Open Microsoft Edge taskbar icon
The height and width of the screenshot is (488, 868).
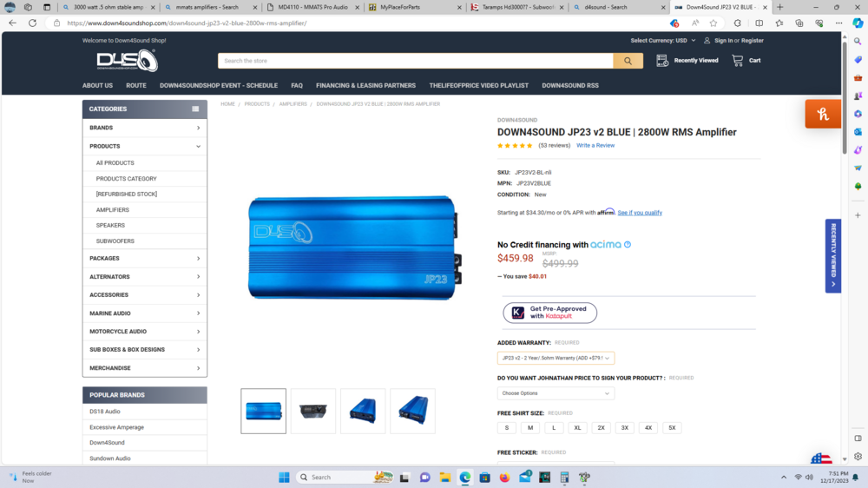pos(465,477)
